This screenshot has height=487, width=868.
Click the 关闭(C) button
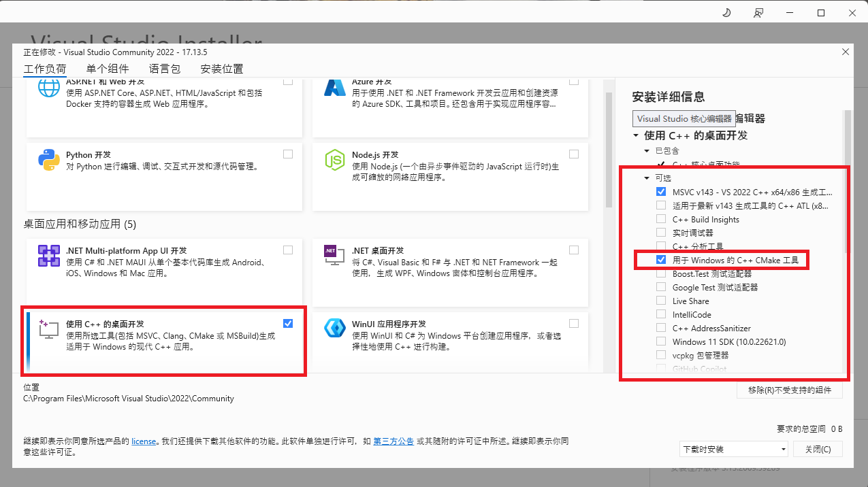pyautogui.click(x=818, y=449)
